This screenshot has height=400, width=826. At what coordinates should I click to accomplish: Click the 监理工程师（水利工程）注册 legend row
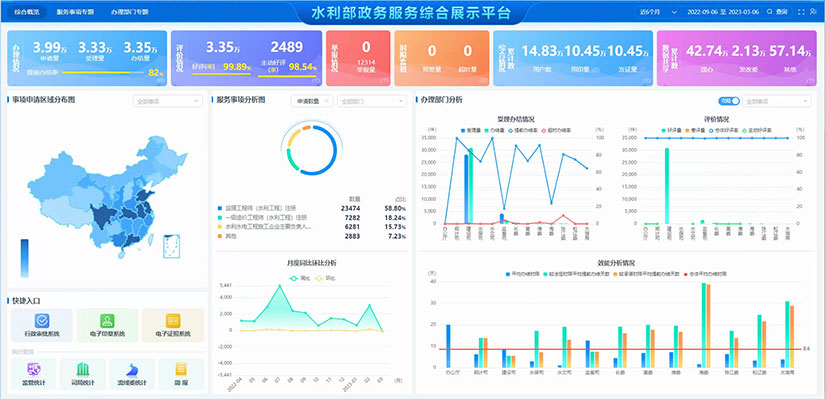point(312,208)
